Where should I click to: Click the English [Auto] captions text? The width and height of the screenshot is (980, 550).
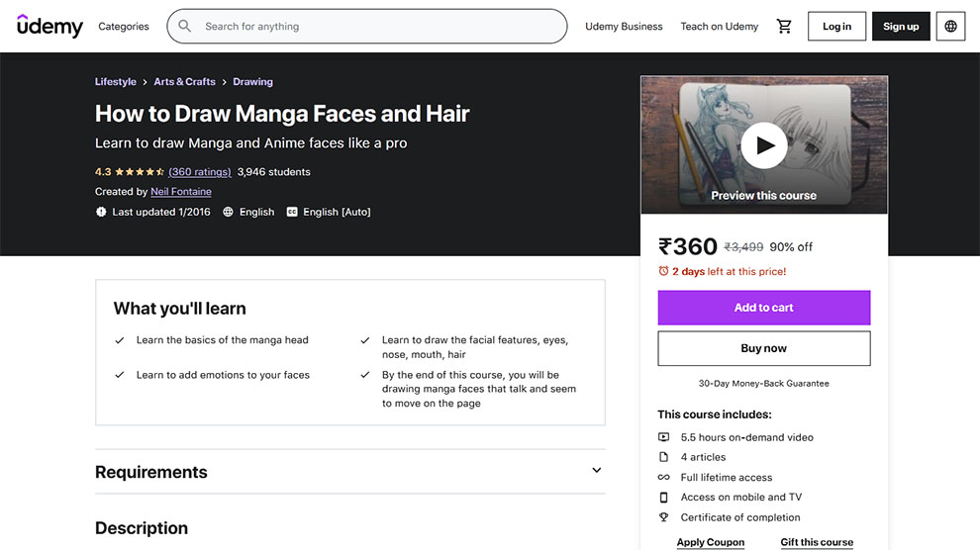tap(337, 212)
